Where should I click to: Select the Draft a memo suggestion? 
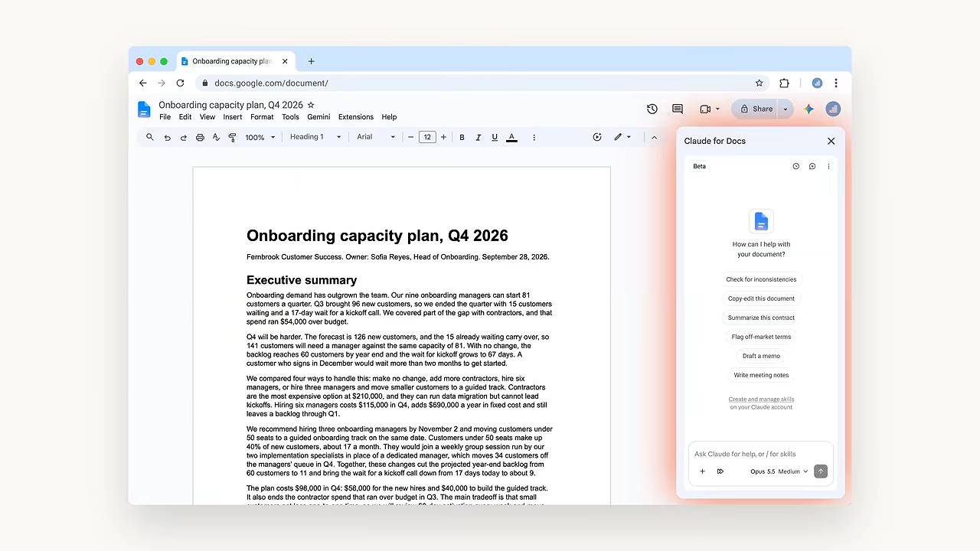(761, 356)
